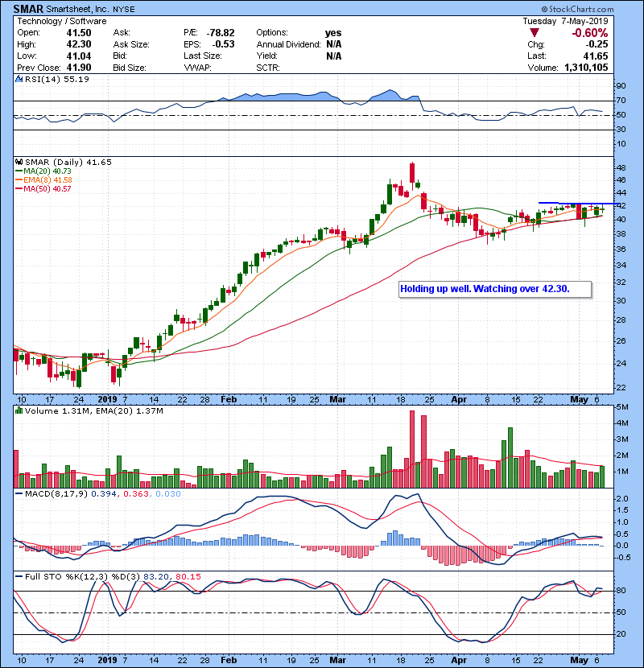The height and width of the screenshot is (668, 644).
Task: Click the Low value 41.04
Action: [x=79, y=56]
